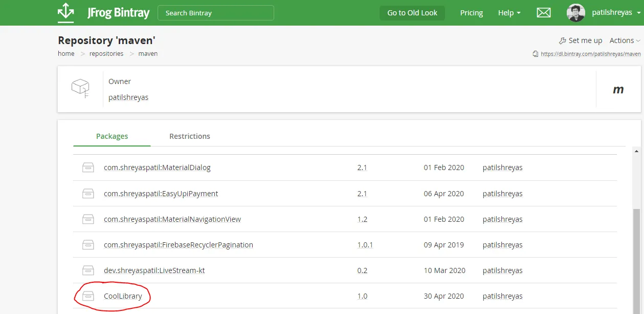Click the patilshreyas profile avatar
This screenshot has width=644, height=314.
point(575,12)
